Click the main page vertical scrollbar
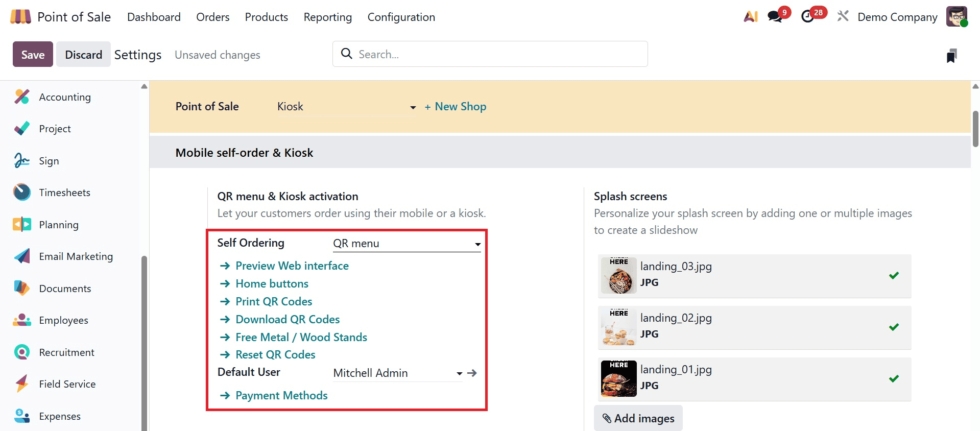The height and width of the screenshot is (431, 980). click(x=975, y=129)
